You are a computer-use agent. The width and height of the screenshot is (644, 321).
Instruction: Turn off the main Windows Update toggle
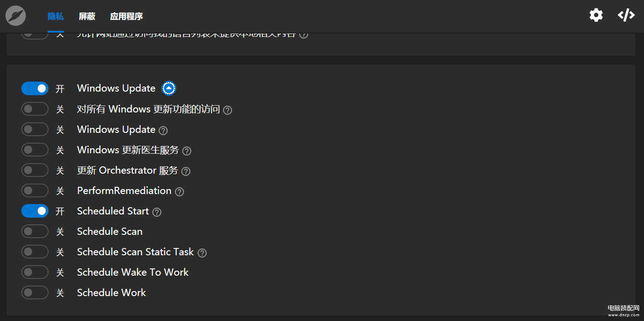pyautogui.click(x=35, y=88)
